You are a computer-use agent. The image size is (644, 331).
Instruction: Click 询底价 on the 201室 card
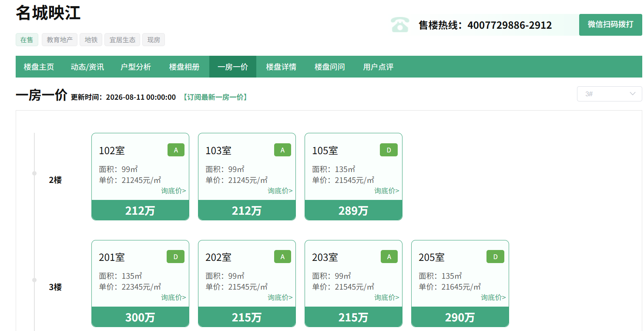point(174,297)
